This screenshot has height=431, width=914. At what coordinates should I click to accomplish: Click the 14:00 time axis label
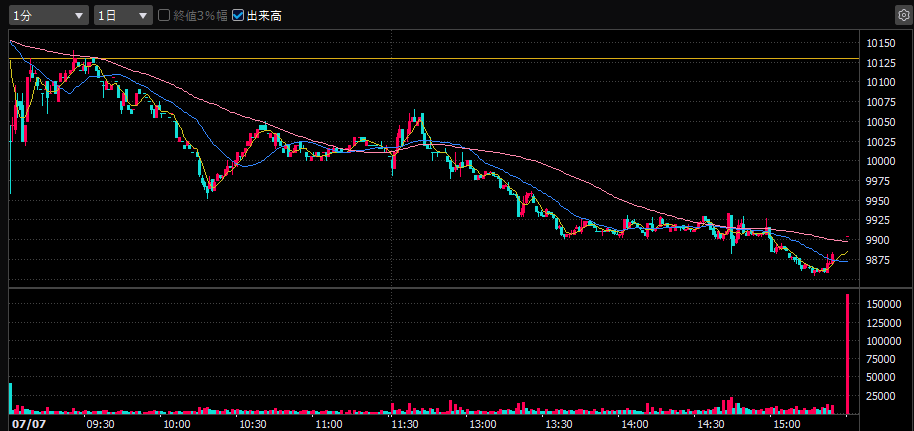(x=635, y=424)
